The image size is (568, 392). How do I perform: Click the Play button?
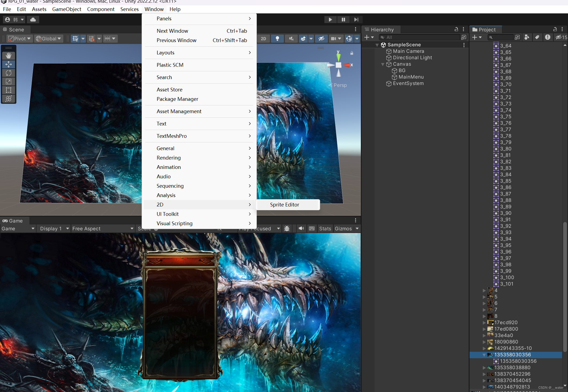coord(330,20)
